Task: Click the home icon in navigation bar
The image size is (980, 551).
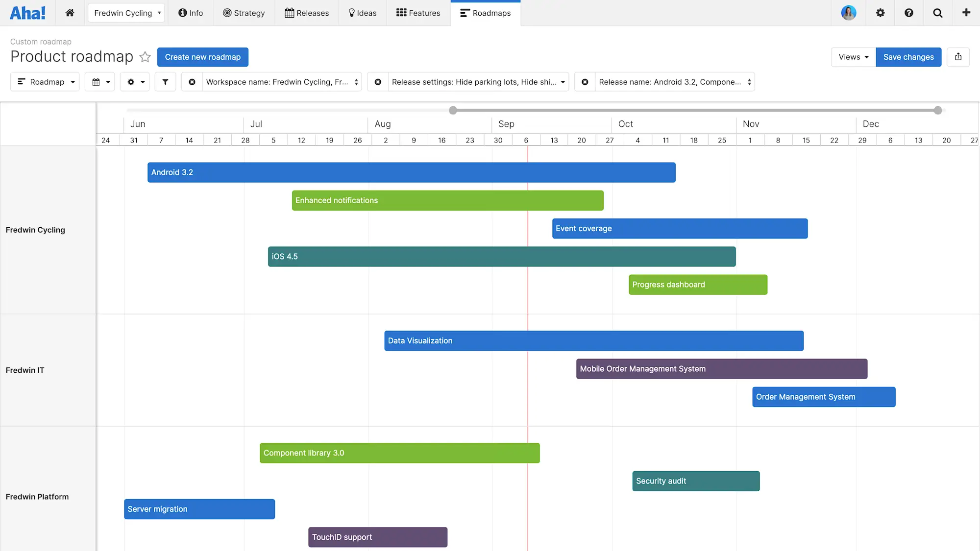Action: pos(70,13)
